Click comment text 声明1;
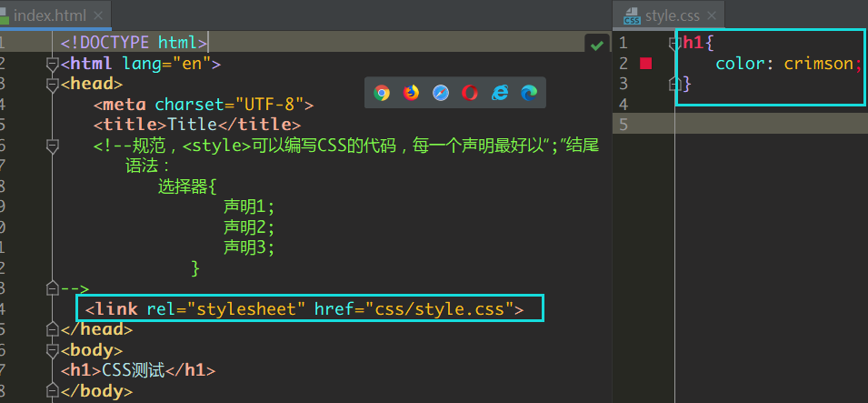This screenshot has height=403, width=868. tap(249, 207)
